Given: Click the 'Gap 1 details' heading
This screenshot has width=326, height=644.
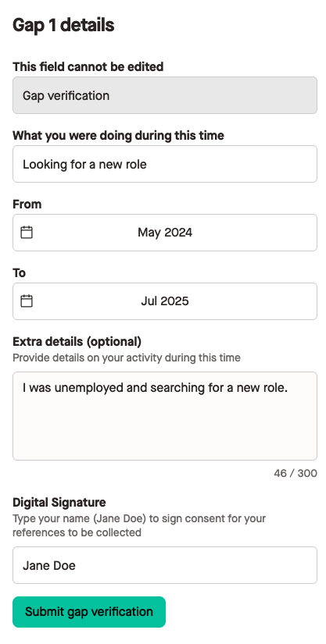Looking at the screenshot, I should 63,26.
